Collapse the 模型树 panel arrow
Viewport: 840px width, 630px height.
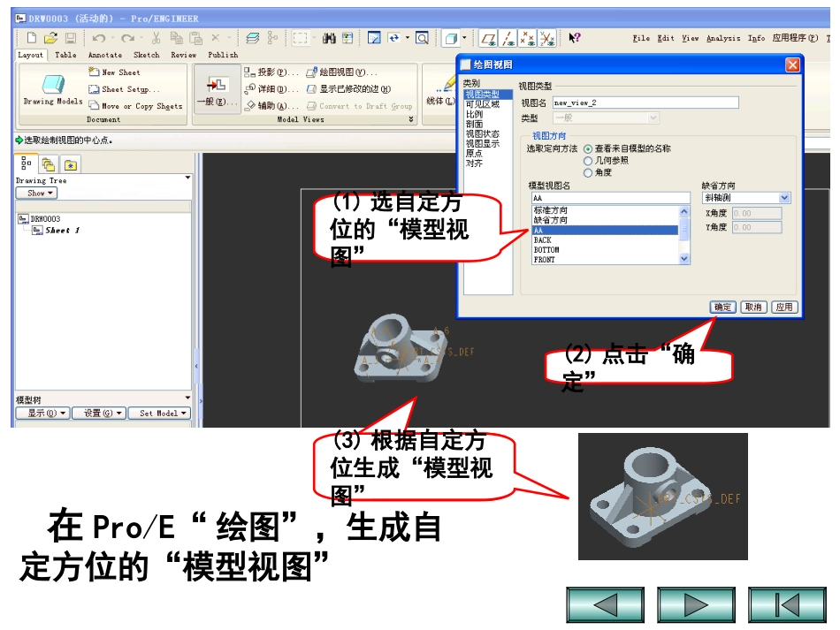pos(187,398)
